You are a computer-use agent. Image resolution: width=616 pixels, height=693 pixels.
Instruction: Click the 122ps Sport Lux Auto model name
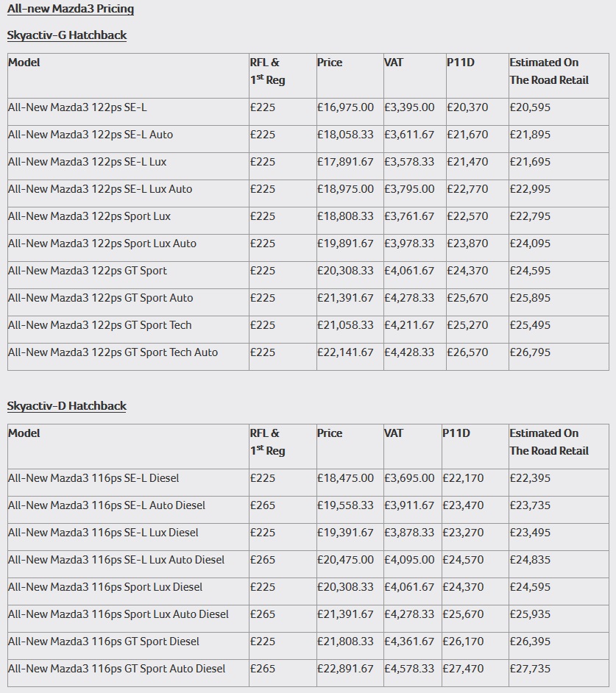click(x=102, y=244)
